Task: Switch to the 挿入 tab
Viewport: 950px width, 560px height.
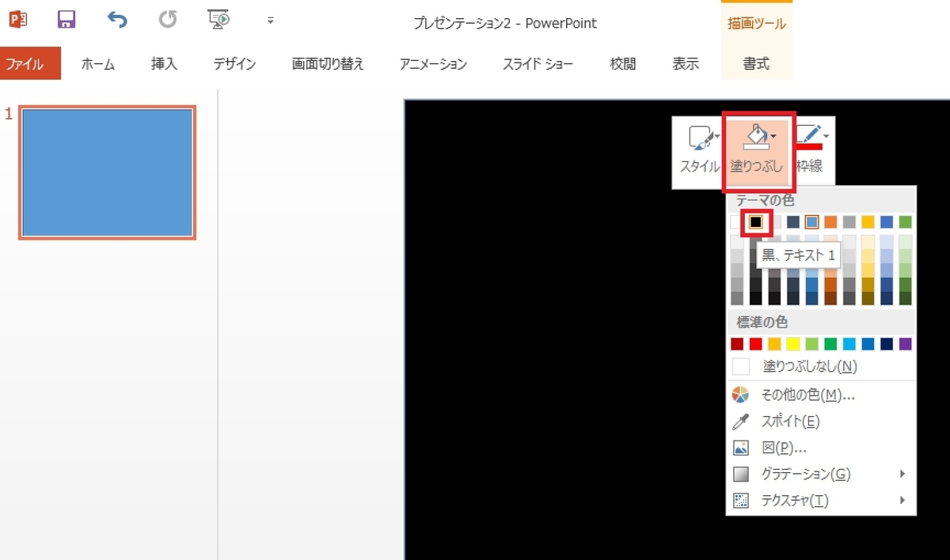Action: tap(164, 64)
